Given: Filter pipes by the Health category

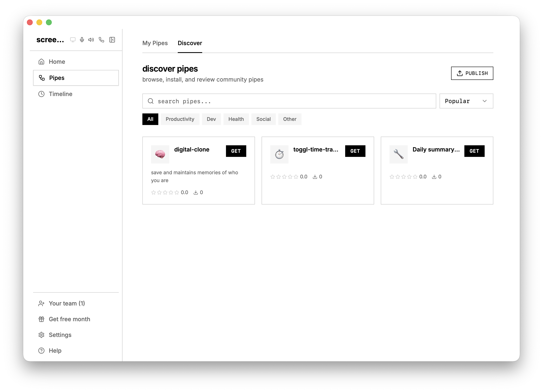Looking at the screenshot, I should point(236,119).
